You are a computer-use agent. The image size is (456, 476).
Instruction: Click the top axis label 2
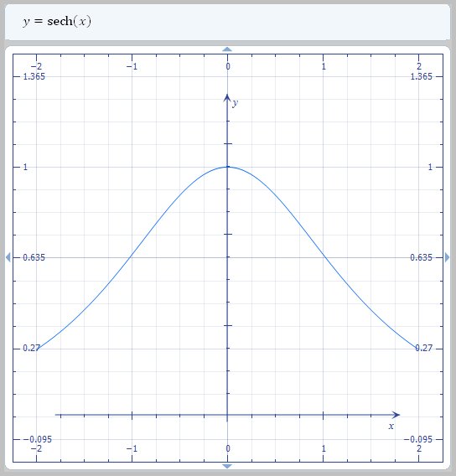pyautogui.click(x=419, y=66)
